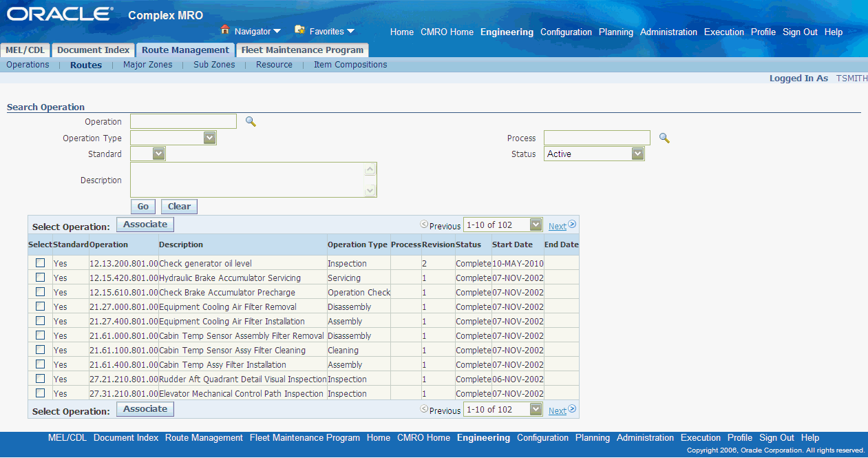Go to Planning in top navigation
This screenshot has height=458, width=868.
tap(616, 32)
